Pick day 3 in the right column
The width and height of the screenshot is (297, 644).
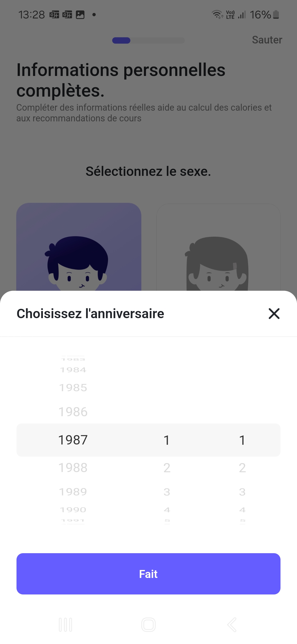pos(242,492)
